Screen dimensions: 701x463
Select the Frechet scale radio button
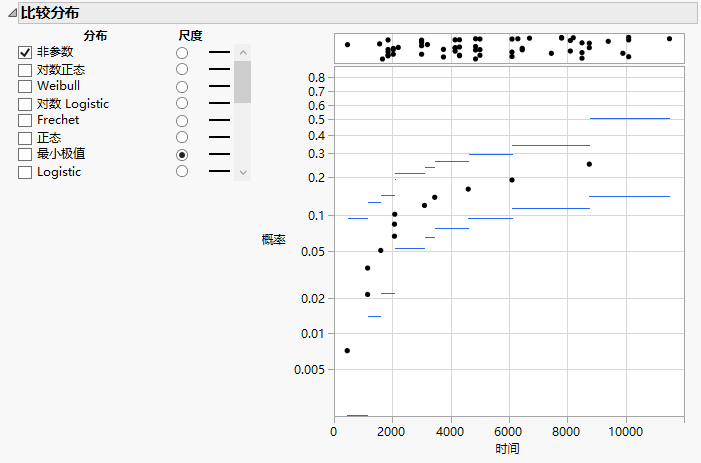point(182,121)
